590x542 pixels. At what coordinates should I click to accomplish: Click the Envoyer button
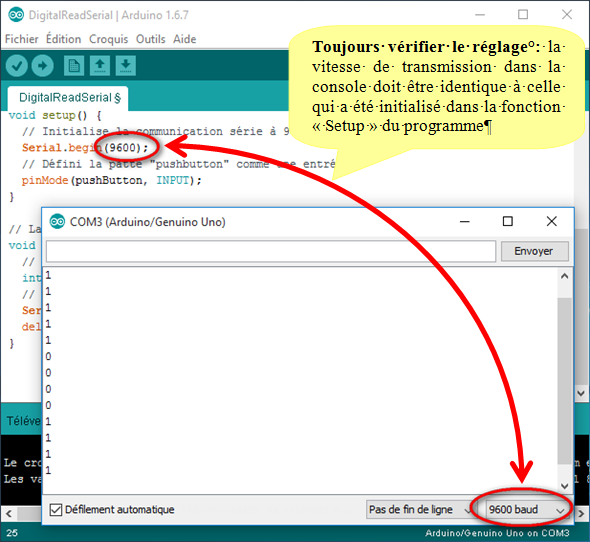coord(534,251)
